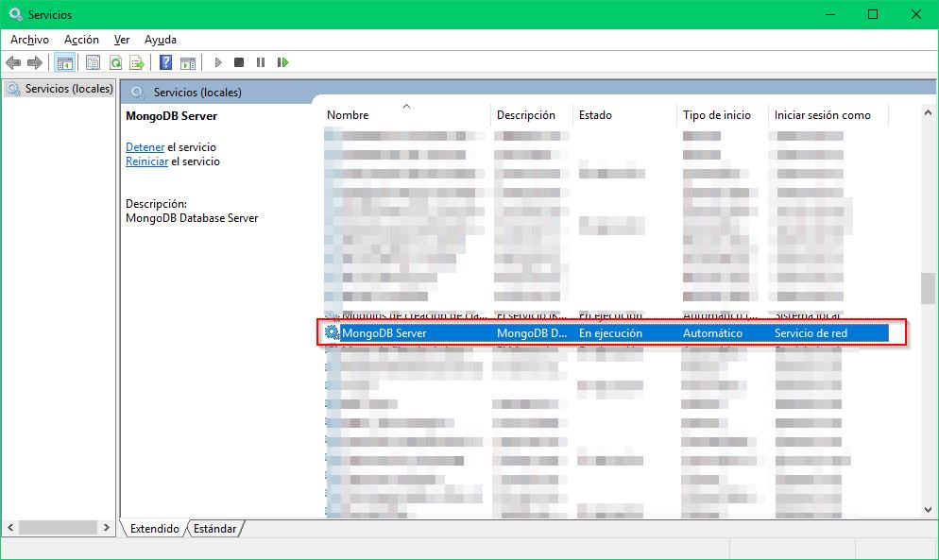Click the 'MongoDB Database Server' description text

(192, 218)
